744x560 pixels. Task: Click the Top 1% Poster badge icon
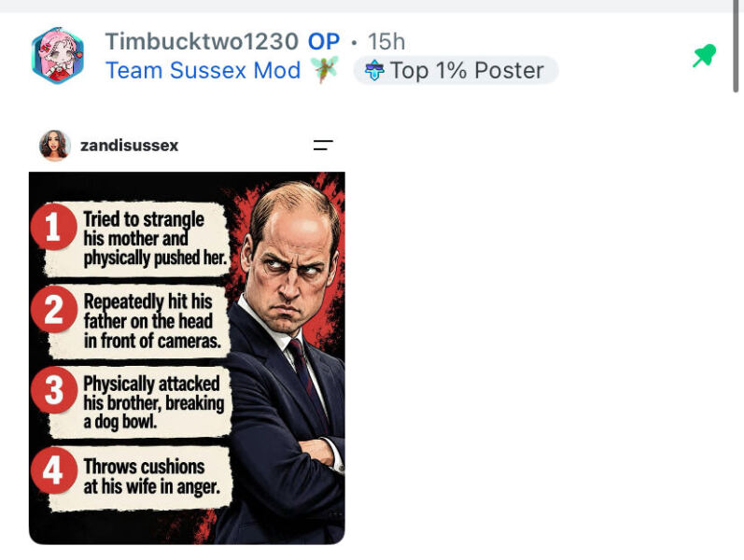(x=374, y=71)
